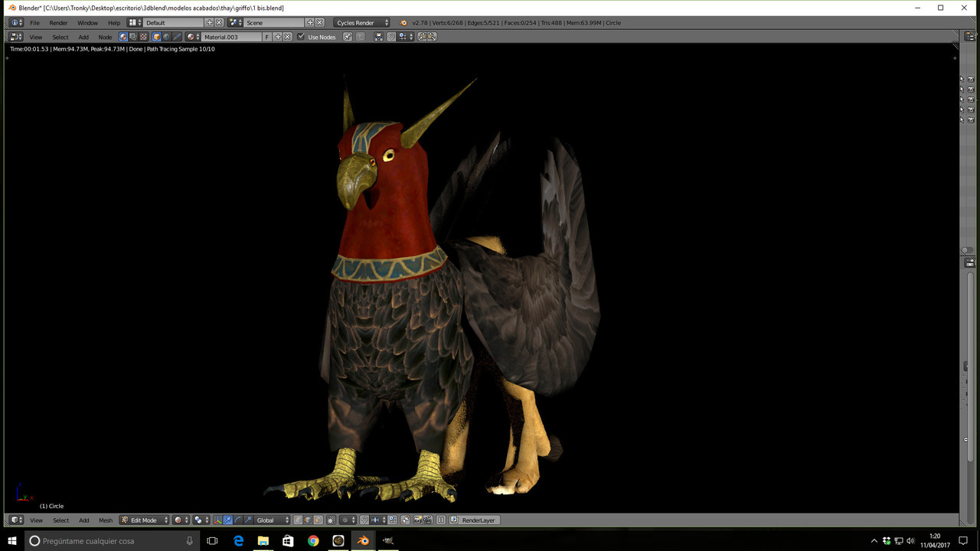
Task: Select line style shader type icon
Action: 176,37
